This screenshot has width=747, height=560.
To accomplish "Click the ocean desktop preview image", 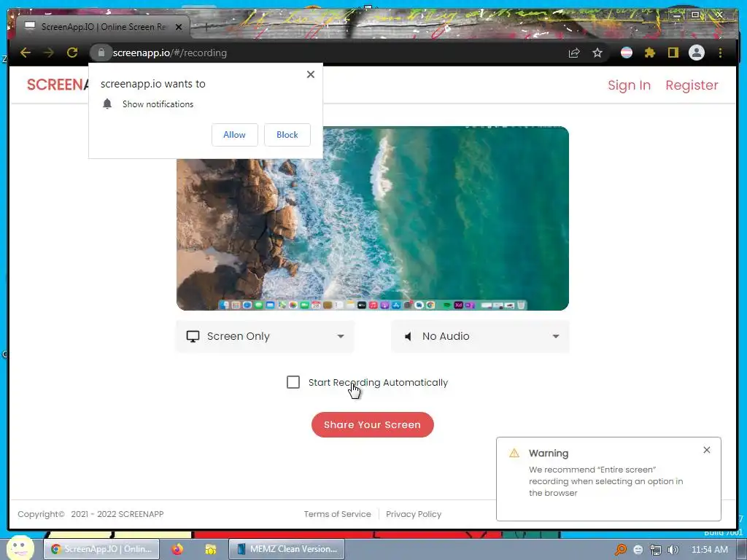I will click(373, 218).
